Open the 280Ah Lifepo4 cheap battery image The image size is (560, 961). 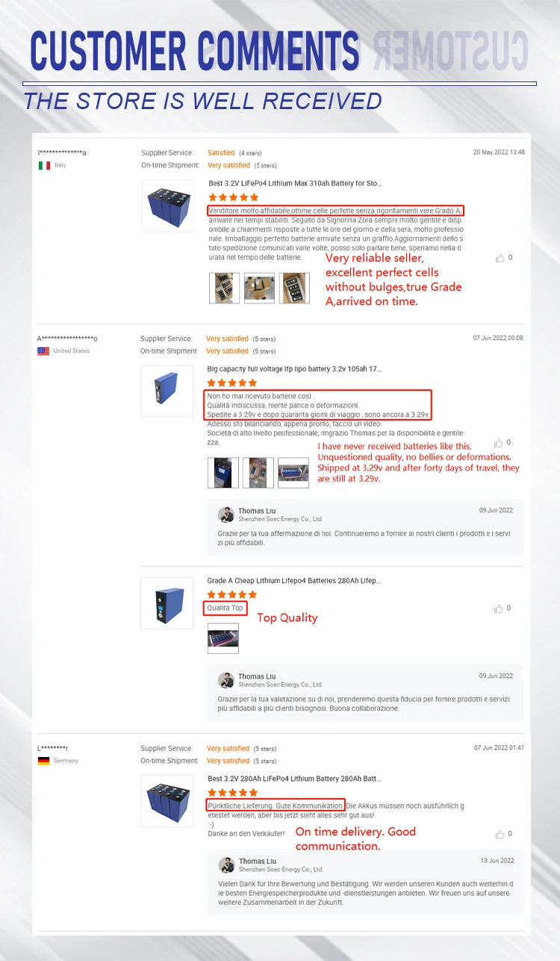pos(167,602)
